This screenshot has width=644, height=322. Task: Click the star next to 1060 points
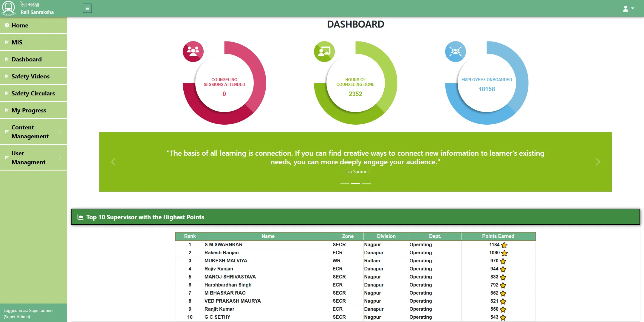pyautogui.click(x=504, y=253)
